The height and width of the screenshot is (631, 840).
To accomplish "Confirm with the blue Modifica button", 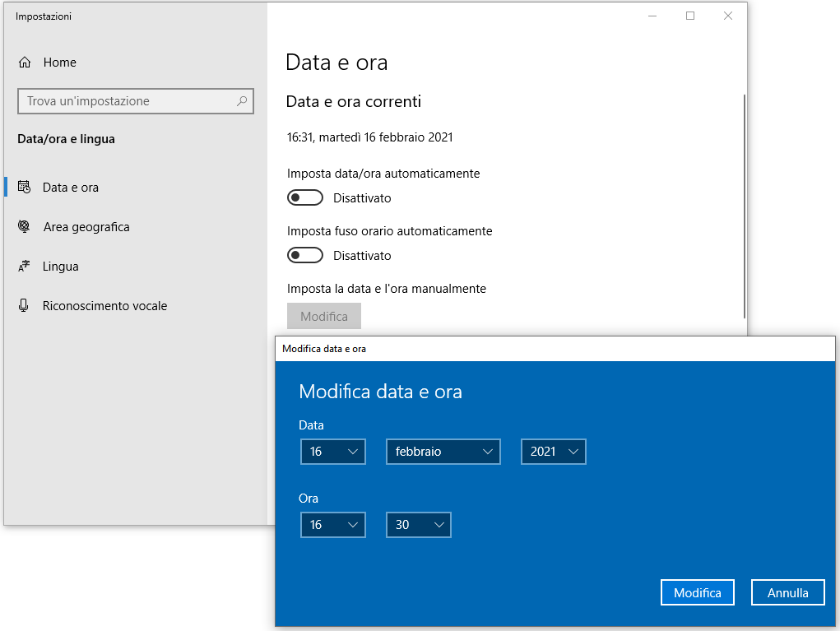I will coord(697,592).
